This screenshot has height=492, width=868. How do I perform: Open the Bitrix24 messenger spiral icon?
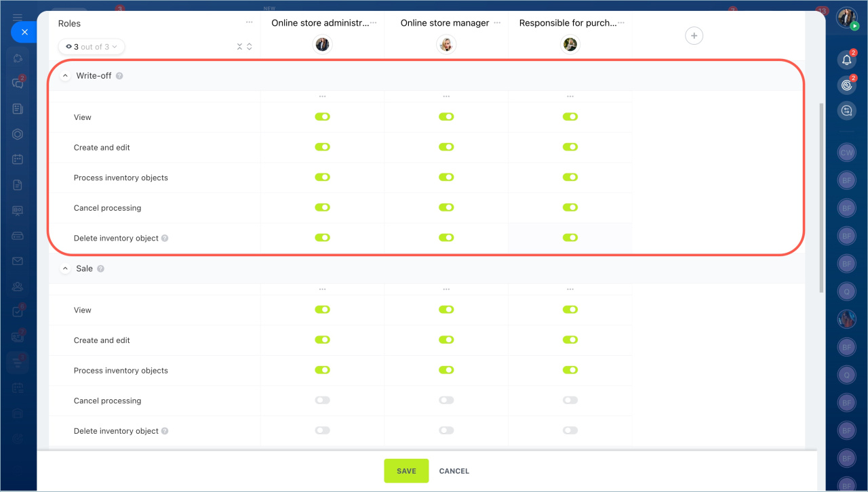pyautogui.click(x=847, y=85)
